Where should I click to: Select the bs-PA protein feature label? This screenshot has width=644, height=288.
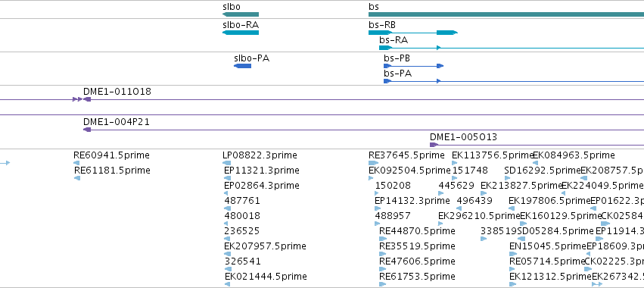pos(397,74)
